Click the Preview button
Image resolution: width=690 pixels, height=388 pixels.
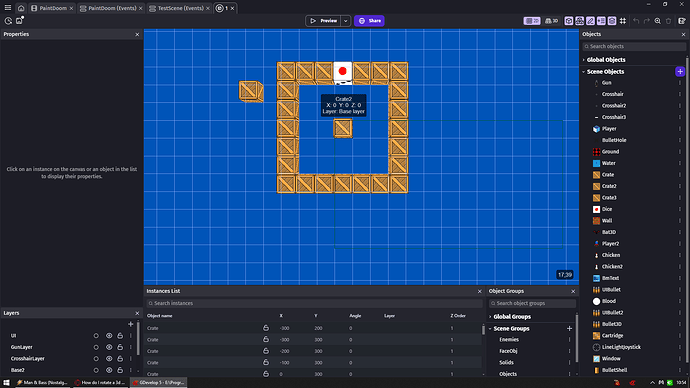pyautogui.click(x=323, y=21)
